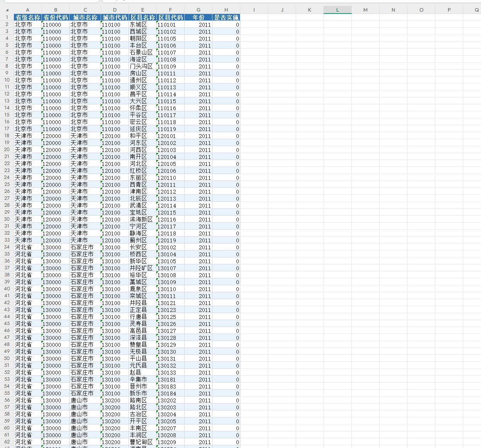Click cell 和平区

[143, 136]
